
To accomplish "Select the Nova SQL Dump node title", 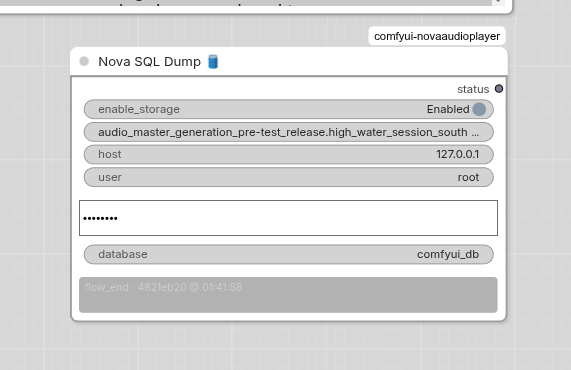I will pos(149,62).
